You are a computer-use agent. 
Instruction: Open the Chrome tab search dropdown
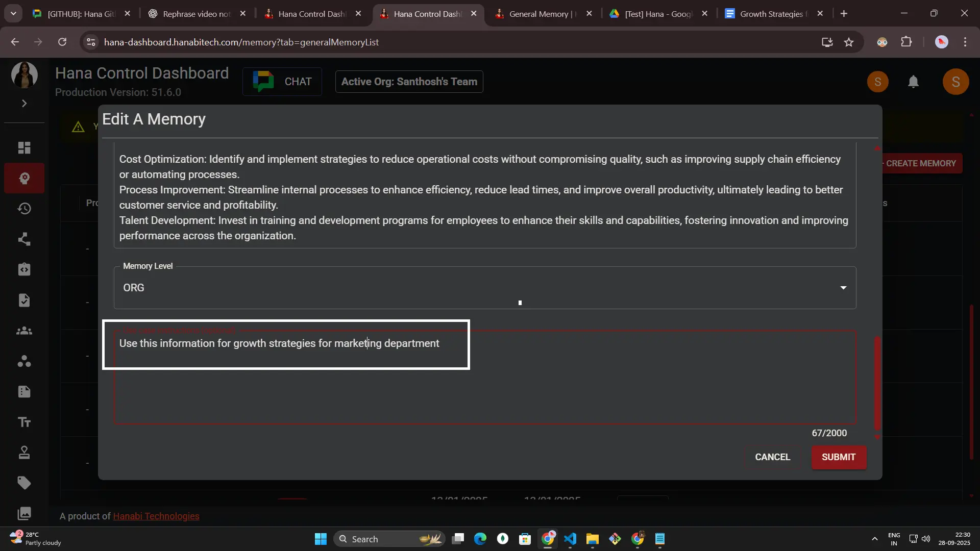[13, 14]
